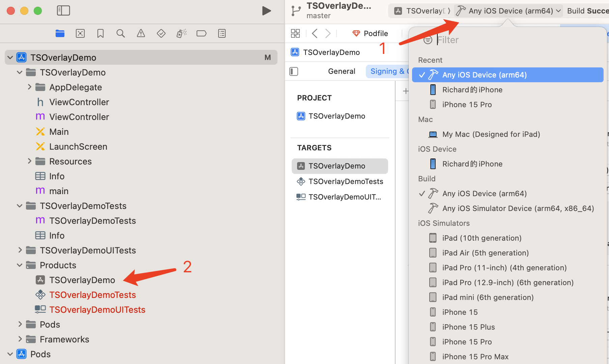The image size is (609, 364).
Task: Choose iPad Pro (12.9-inch) (6th generation) simulator
Action: (507, 282)
